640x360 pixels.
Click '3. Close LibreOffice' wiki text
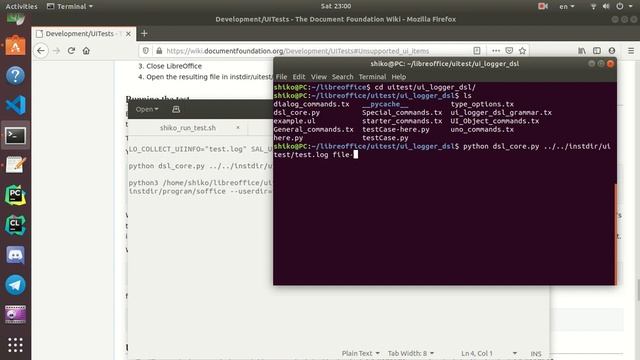coord(170,66)
